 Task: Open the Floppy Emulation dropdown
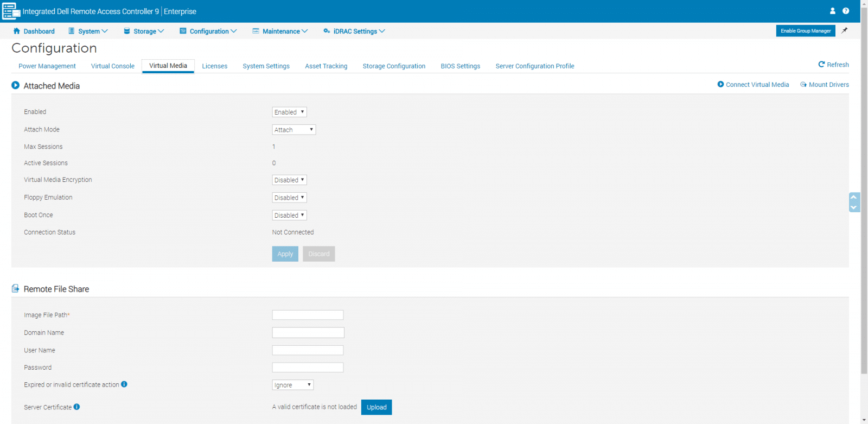289,198
